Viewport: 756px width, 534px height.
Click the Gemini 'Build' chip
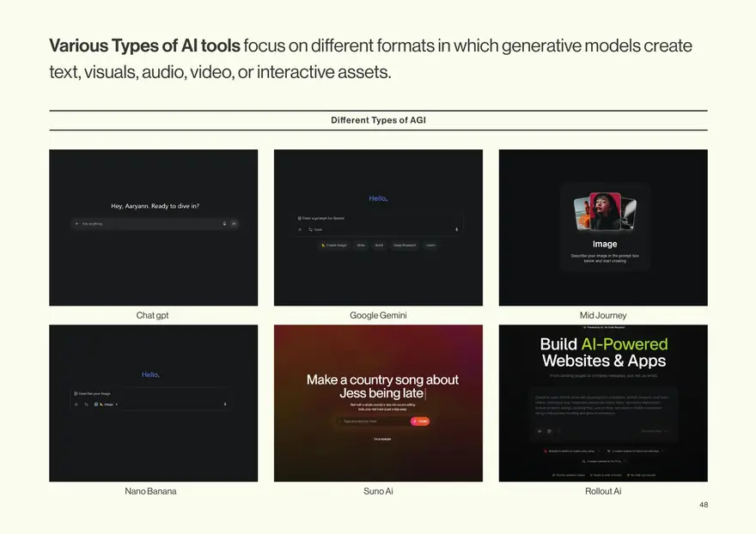click(x=379, y=246)
